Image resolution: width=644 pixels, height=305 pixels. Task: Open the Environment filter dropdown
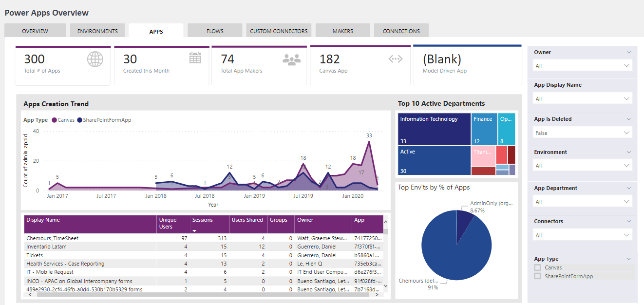pos(583,166)
